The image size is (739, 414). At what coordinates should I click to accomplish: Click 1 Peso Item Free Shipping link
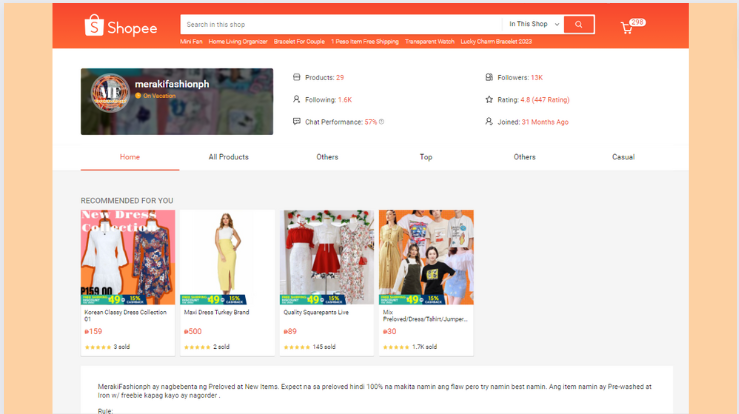pos(365,41)
